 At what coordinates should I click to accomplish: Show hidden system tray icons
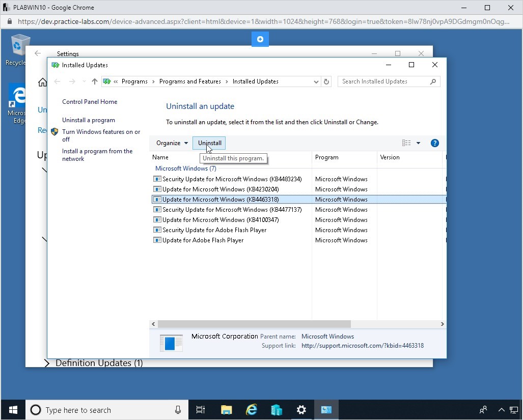[501, 410]
